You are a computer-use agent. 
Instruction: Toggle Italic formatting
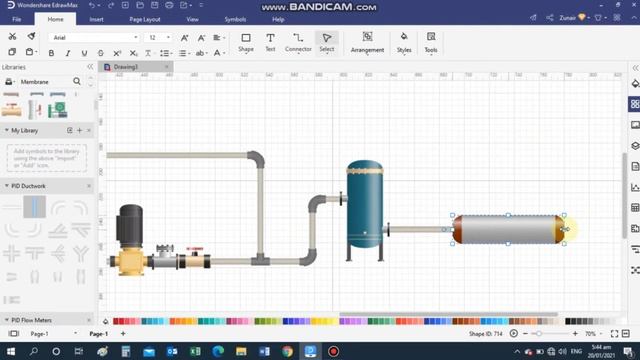pyautogui.click(x=68, y=53)
